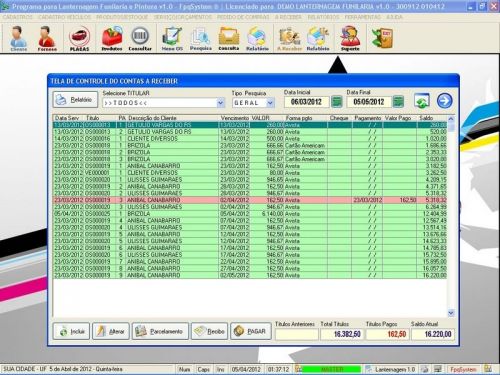Select the red ANIBAL CANABARRO paid row
500x375 pixels.
click(x=250, y=200)
